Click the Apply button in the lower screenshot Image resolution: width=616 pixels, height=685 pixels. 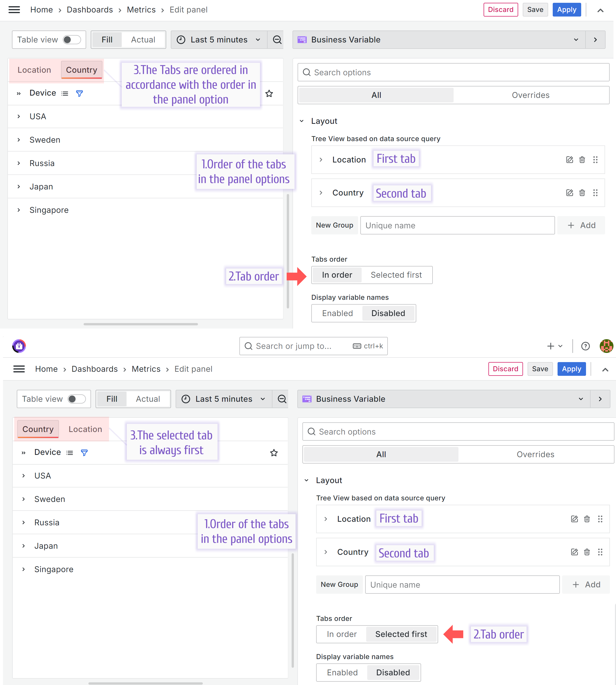571,369
